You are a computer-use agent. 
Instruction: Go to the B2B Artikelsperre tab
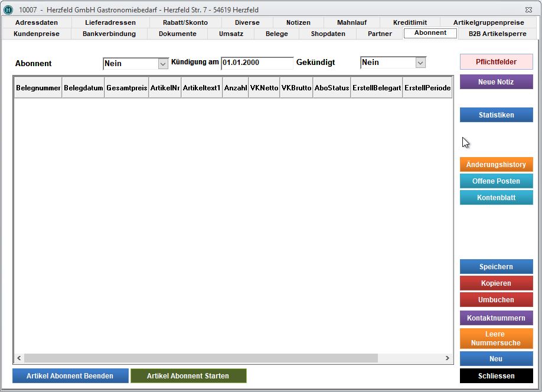pyautogui.click(x=496, y=34)
